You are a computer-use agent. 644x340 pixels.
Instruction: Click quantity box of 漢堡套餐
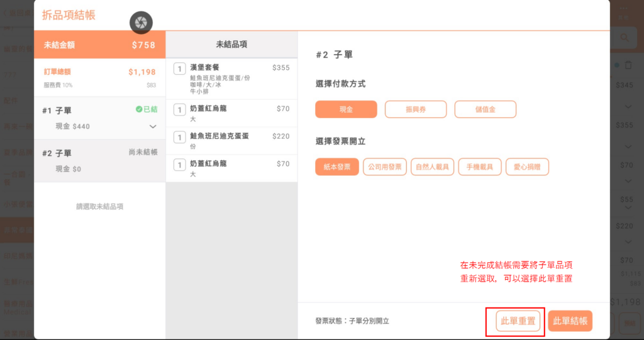(x=179, y=69)
